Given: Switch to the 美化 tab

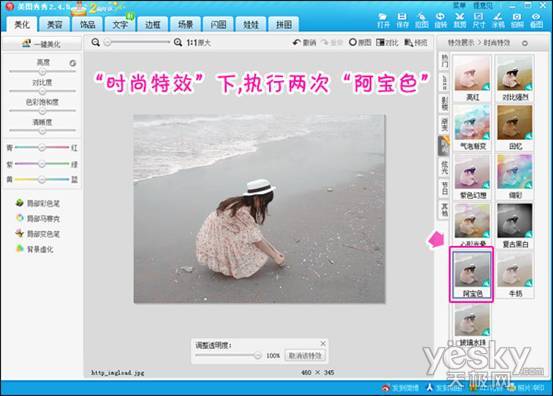Looking at the screenshot, I should tap(22, 24).
